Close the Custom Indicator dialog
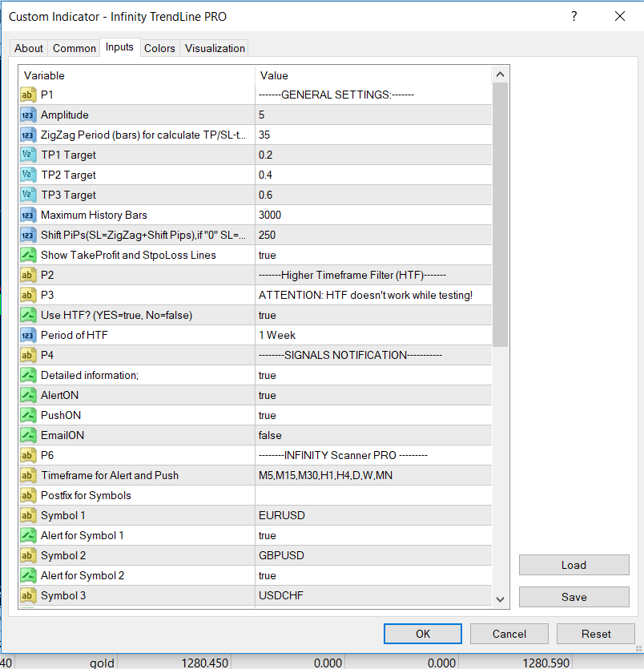 [x=620, y=16]
